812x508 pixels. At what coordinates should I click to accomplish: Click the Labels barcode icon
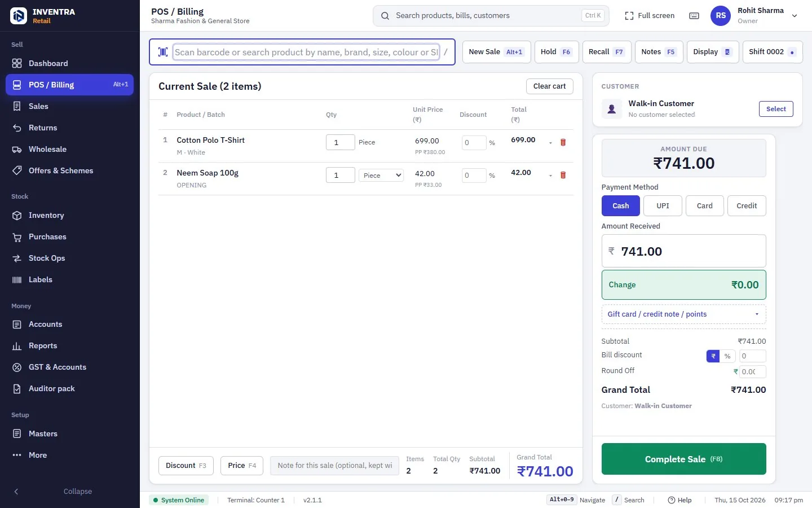[x=17, y=279]
